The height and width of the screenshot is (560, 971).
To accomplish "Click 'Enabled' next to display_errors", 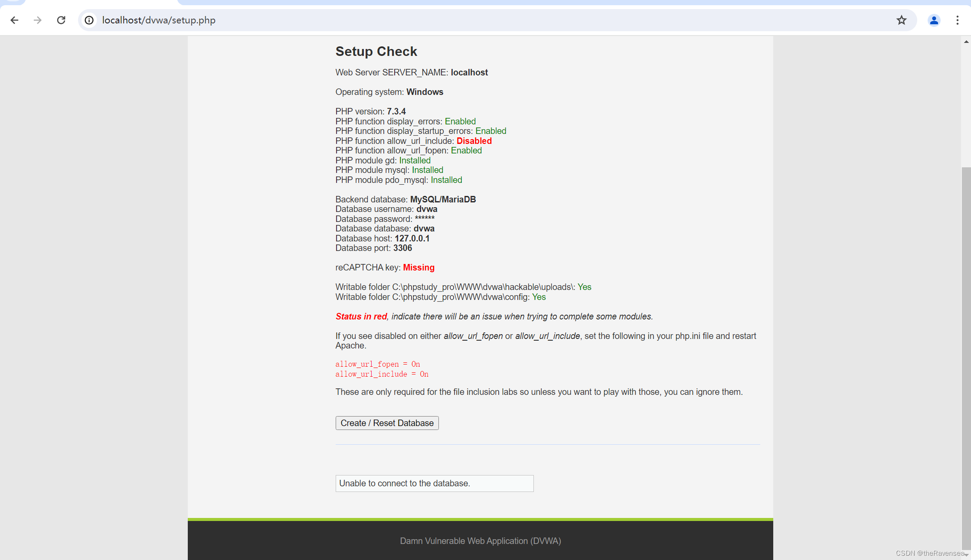I will (460, 121).
